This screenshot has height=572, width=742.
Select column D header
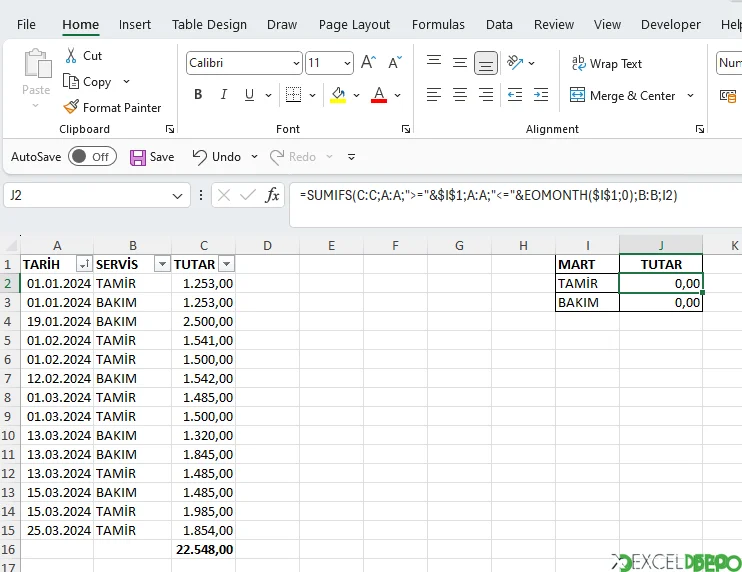point(267,245)
